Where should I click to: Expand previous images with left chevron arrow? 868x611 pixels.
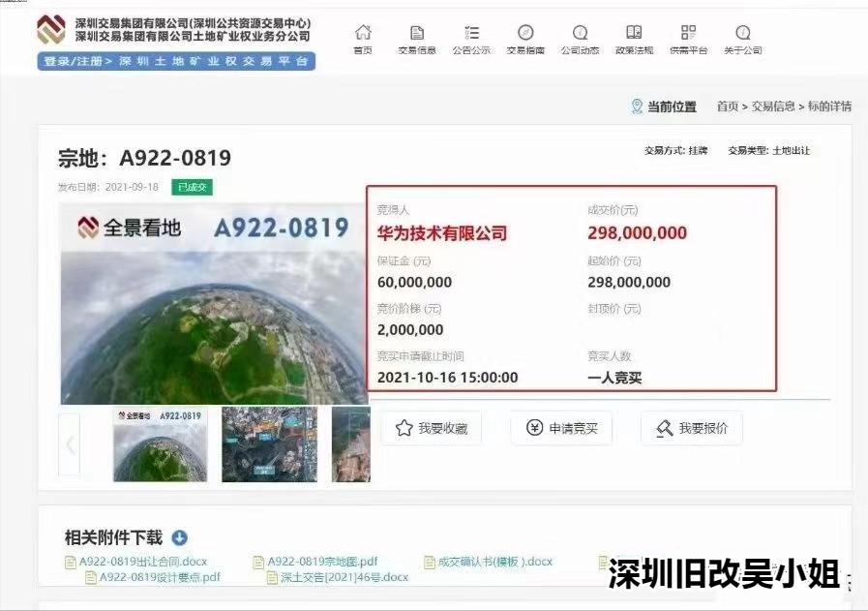coord(69,445)
